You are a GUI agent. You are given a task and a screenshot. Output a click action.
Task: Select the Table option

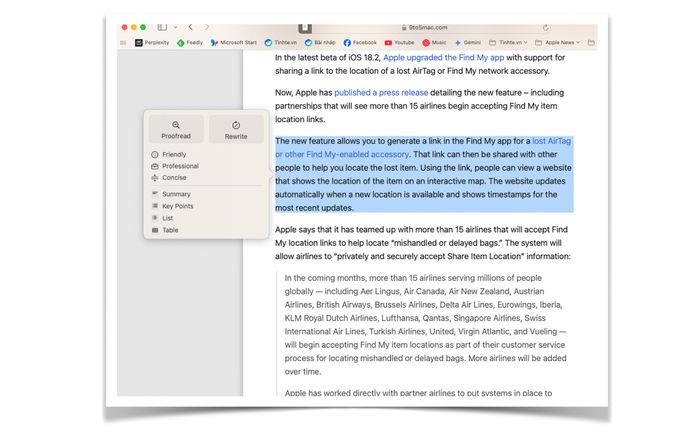tap(170, 230)
